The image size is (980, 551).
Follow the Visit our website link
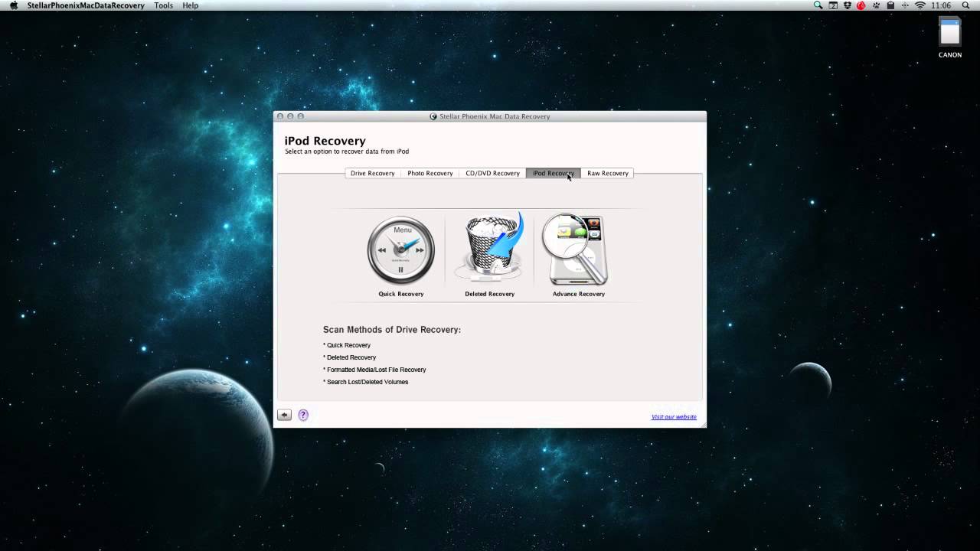coord(674,417)
